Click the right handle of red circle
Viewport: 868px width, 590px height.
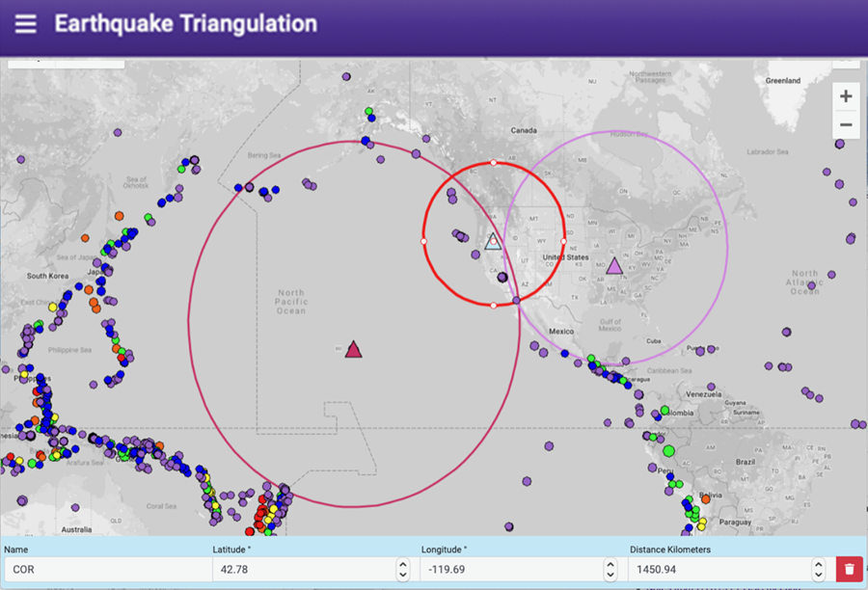[564, 241]
